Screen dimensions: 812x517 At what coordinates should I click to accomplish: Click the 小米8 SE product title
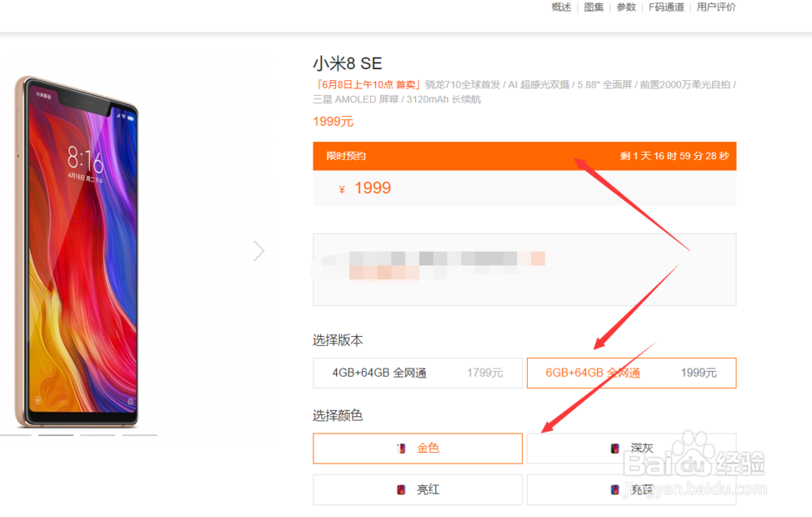(348, 63)
